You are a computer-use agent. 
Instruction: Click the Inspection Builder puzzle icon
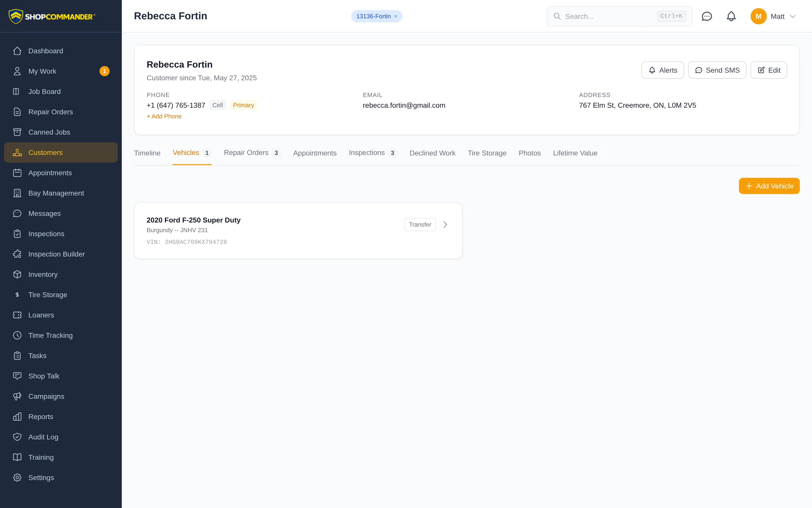point(17,254)
